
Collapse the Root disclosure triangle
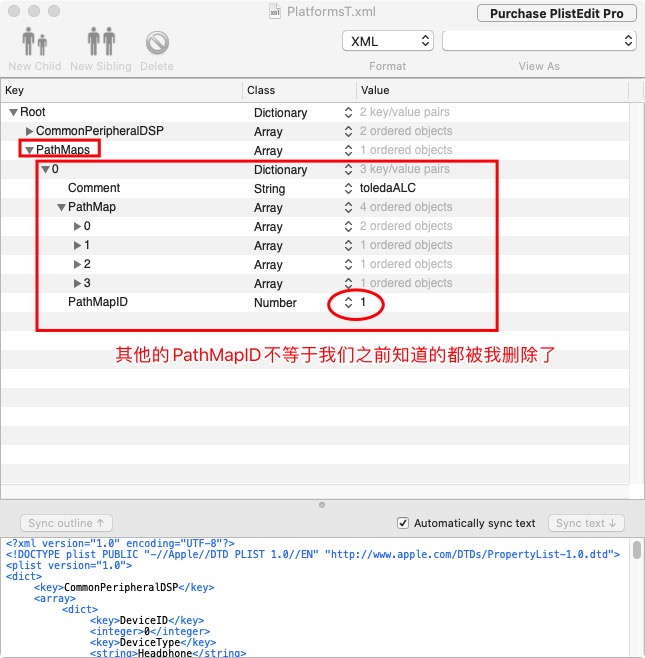[13, 112]
